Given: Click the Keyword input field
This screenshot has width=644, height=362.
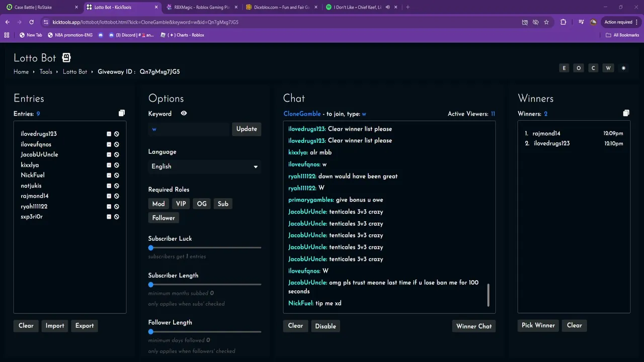Looking at the screenshot, I should pyautogui.click(x=189, y=129).
